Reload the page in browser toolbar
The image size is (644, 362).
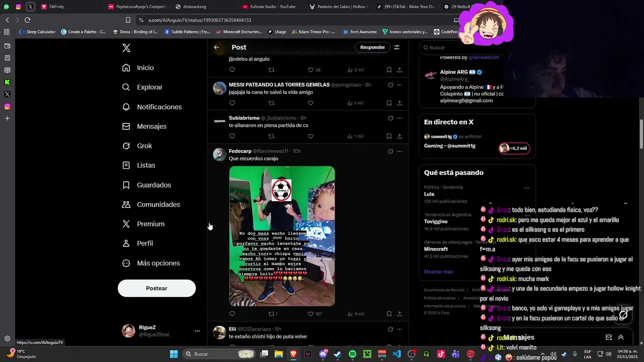[27, 20]
